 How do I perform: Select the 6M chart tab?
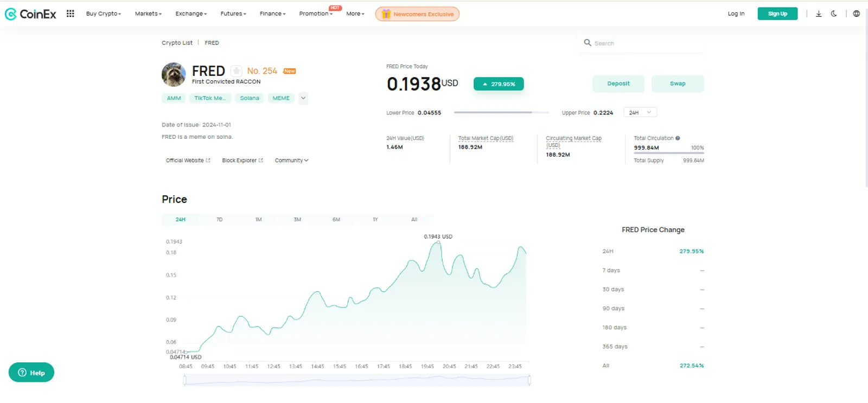point(336,220)
